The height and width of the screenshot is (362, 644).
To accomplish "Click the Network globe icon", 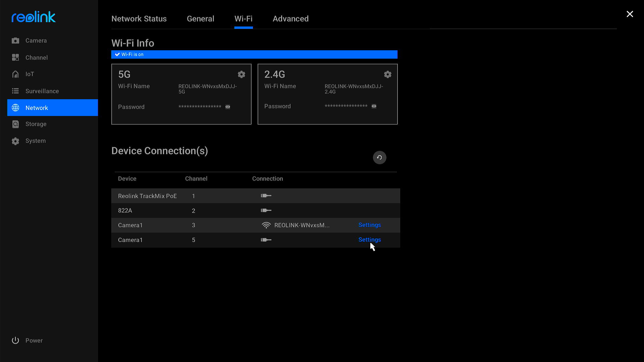I will tap(15, 108).
